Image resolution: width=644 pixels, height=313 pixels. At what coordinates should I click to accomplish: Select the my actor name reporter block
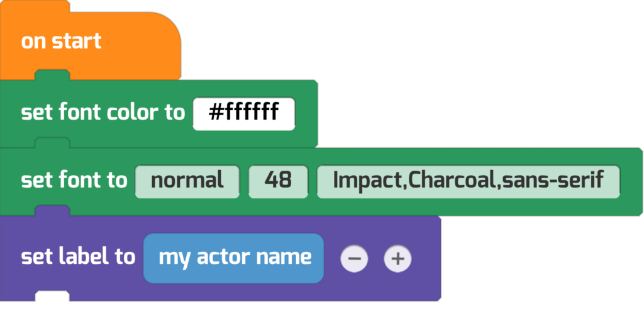click(234, 259)
